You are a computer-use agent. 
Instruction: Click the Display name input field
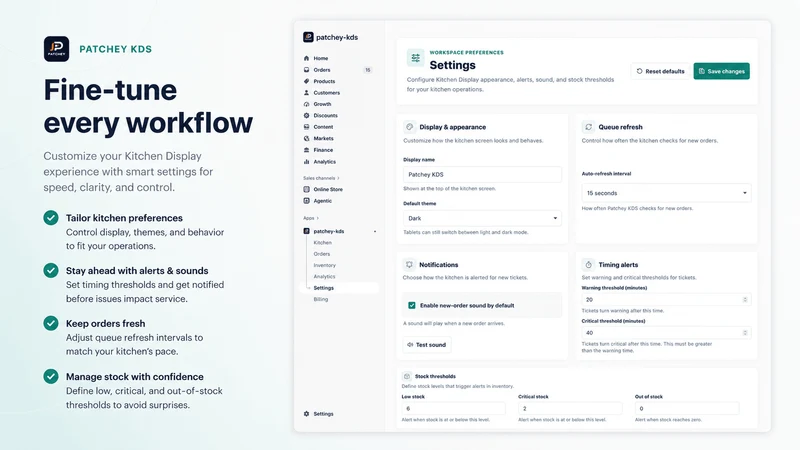pyautogui.click(x=482, y=174)
